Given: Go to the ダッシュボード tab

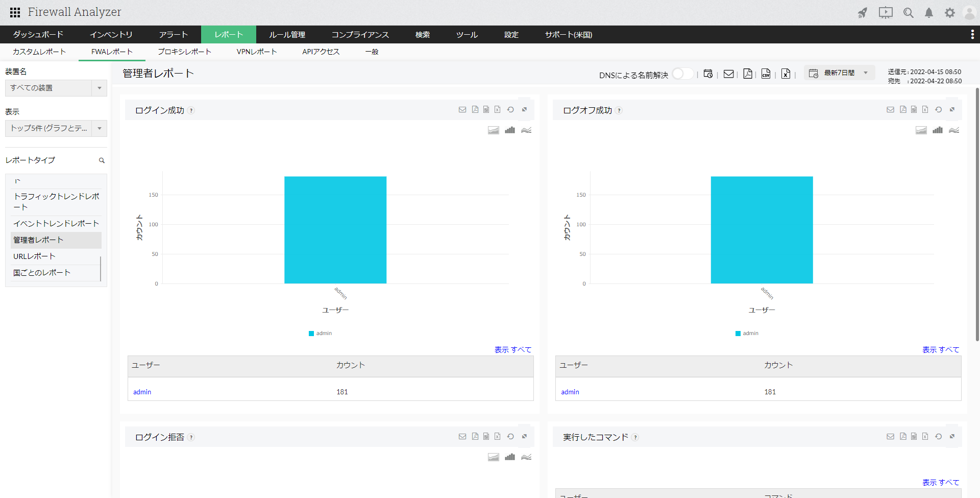Looking at the screenshot, I should pyautogui.click(x=38, y=34).
